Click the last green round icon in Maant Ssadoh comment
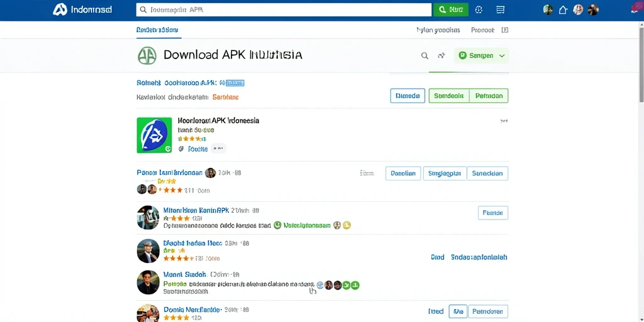 pos(355,285)
